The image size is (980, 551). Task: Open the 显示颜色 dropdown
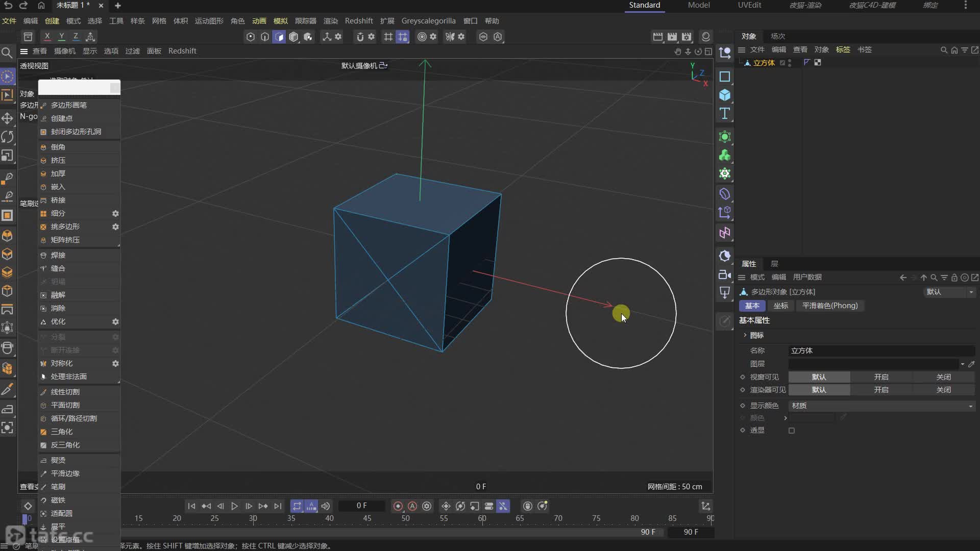pos(881,406)
